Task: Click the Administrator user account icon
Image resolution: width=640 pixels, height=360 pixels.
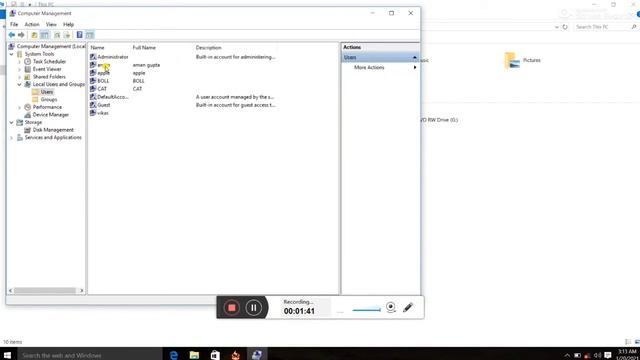Action: coord(93,57)
